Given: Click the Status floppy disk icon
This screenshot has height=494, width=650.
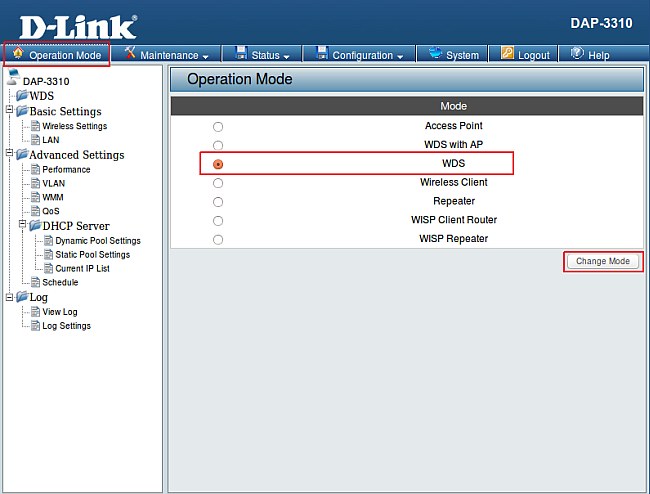Looking at the screenshot, I should (241, 54).
